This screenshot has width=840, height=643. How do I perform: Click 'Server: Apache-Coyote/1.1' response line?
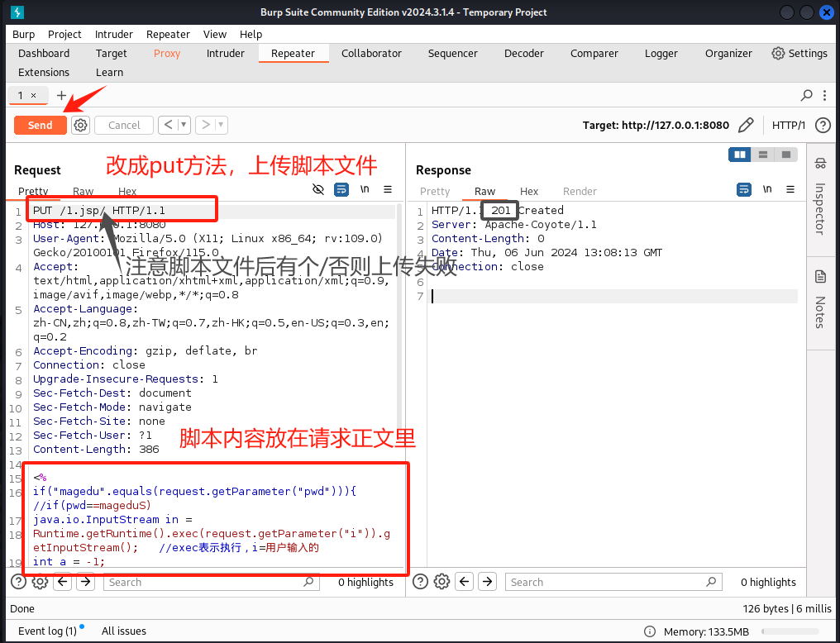point(514,224)
